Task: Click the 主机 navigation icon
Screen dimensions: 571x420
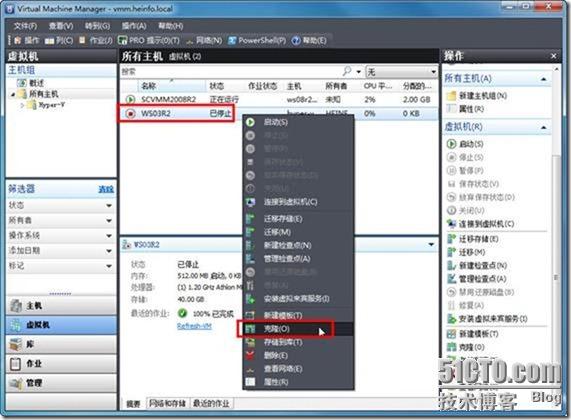Action: [16, 306]
